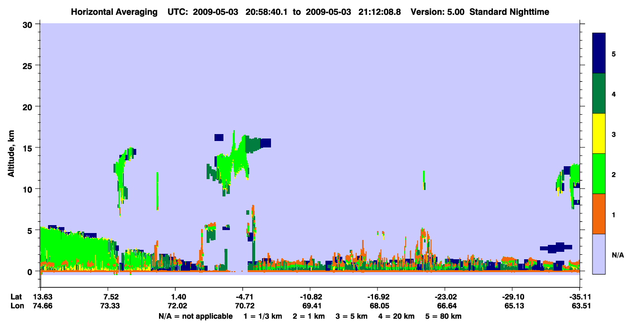The height and width of the screenshot is (330, 644).
Task: Click the y-axis tick label 25
Action: click(29, 65)
